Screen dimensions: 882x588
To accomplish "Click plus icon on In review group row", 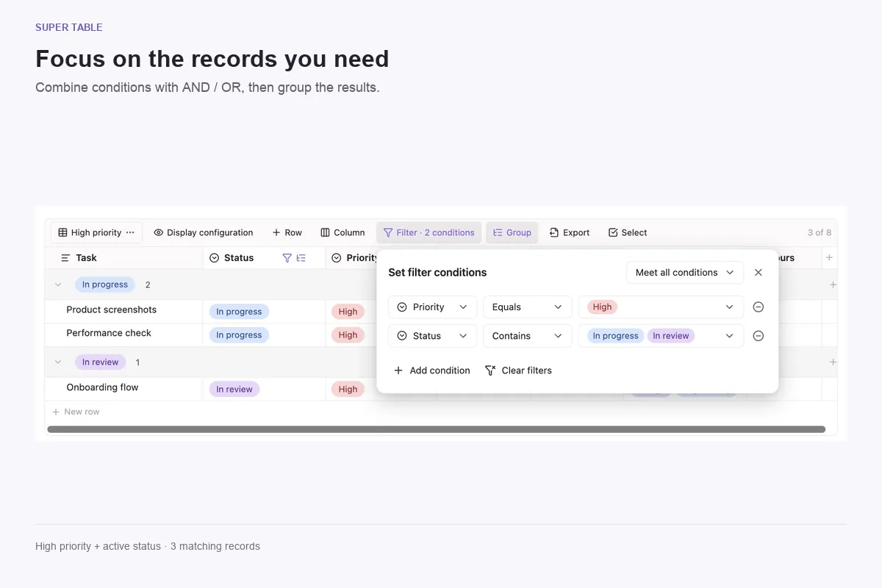I will point(833,362).
